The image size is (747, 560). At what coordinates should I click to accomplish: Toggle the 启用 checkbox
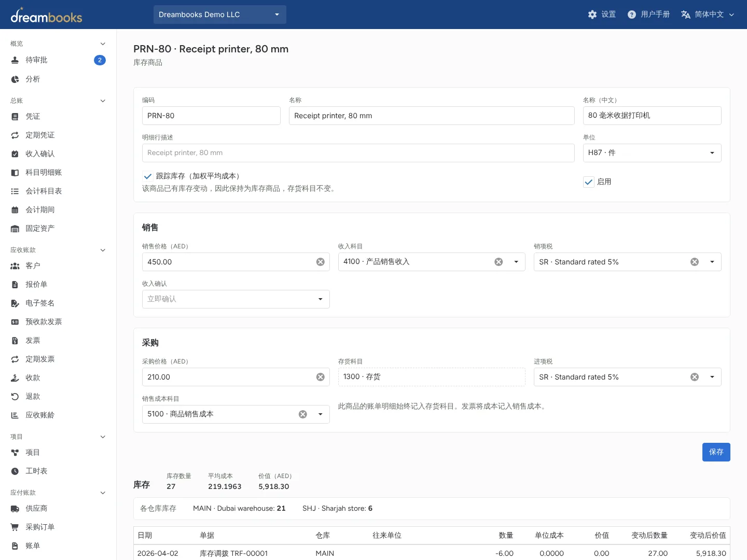(x=589, y=182)
